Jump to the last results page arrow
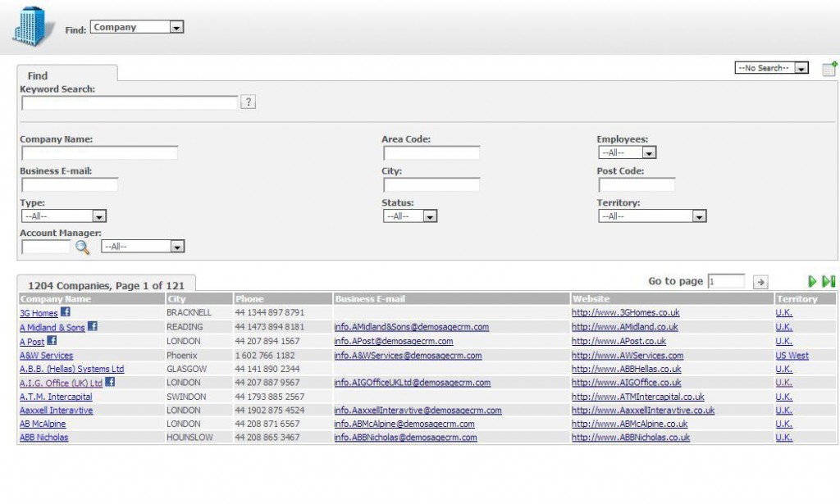This screenshot has width=840, height=504. coord(829,282)
